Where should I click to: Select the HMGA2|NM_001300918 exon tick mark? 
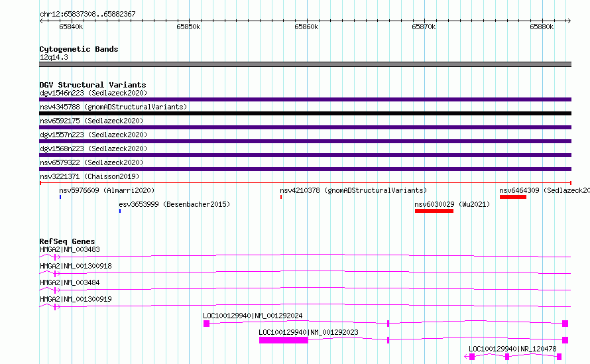(x=55, y=274)
